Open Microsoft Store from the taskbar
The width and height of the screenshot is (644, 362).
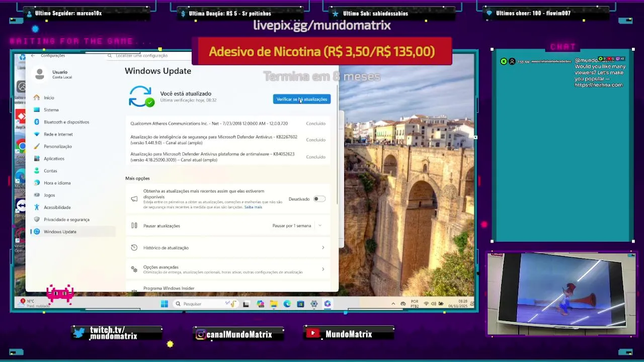300,304
